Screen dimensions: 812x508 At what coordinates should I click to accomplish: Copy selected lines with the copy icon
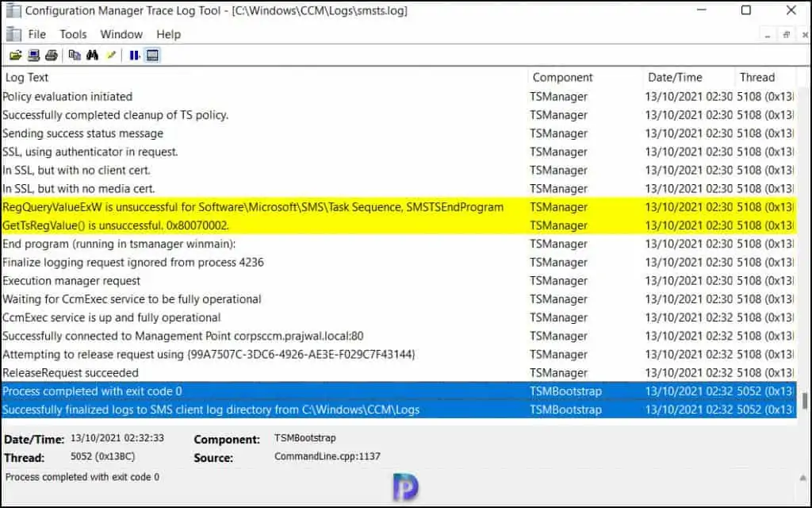(75, 55)
